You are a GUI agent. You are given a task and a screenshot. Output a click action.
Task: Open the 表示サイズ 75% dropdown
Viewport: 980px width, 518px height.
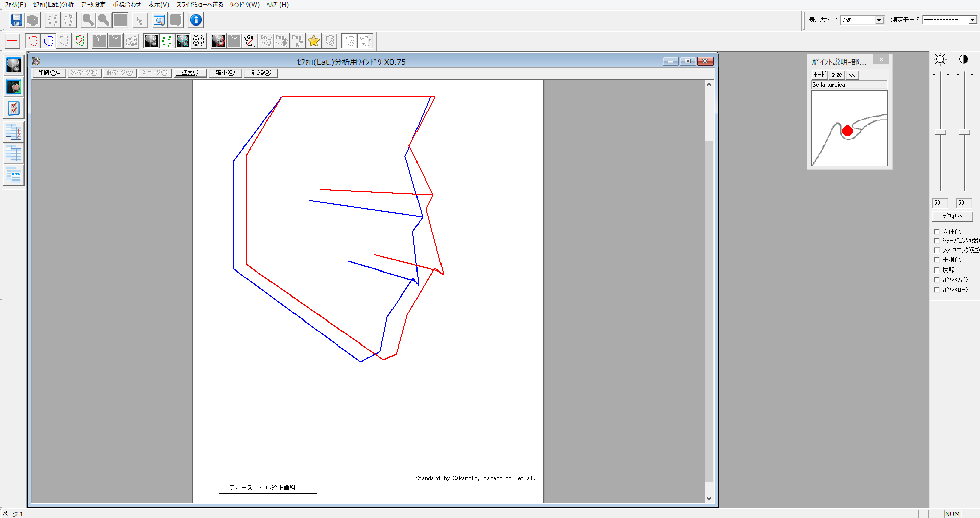point(879,20)
